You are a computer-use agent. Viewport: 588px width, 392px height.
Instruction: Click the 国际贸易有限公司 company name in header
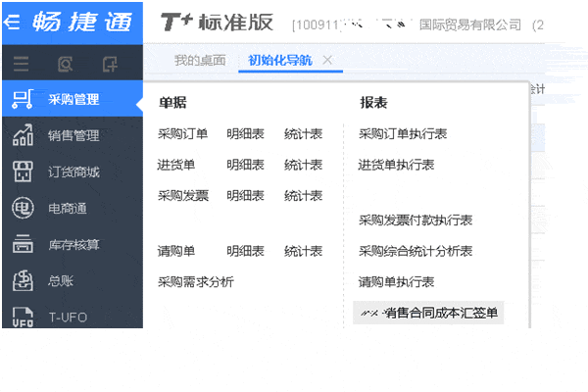pos(470,25)
